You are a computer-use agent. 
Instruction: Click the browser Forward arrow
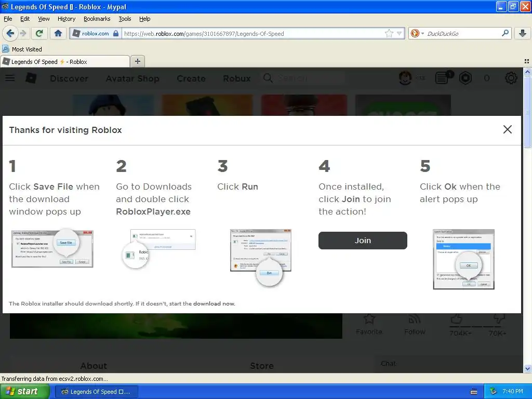click(23, 33)
